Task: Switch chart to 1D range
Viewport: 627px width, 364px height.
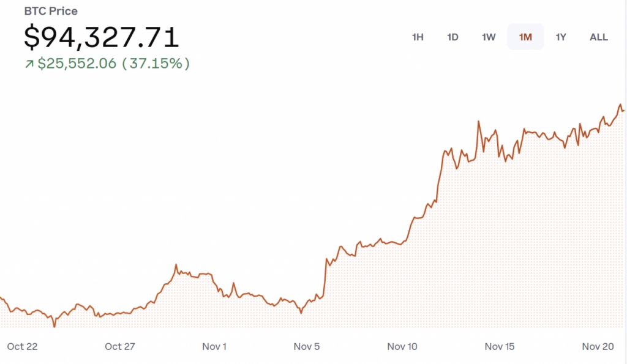Action: 452,37
